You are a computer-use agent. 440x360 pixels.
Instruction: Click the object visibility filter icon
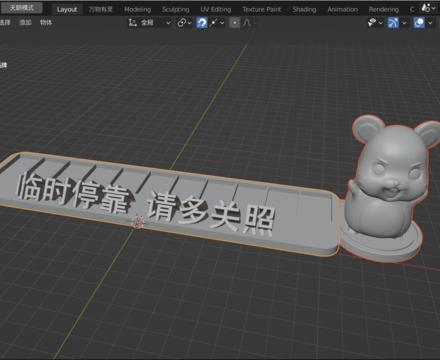(x=372, y=23)
